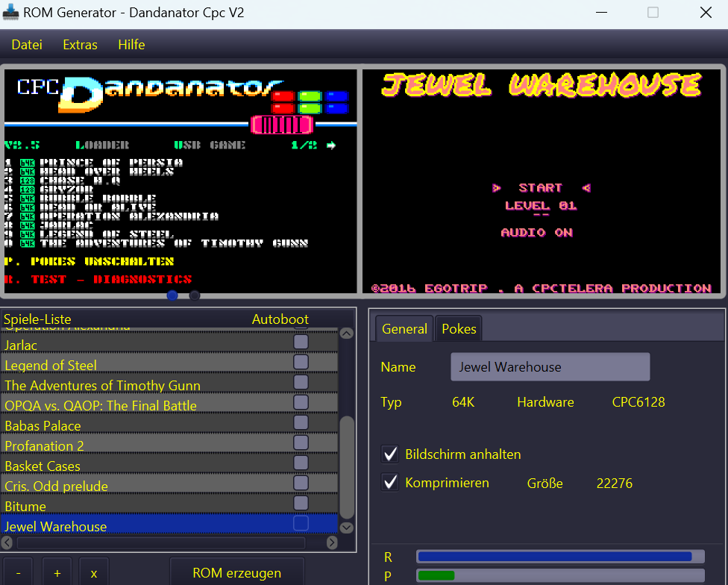Open the Datei menu

tap(27, 45)
